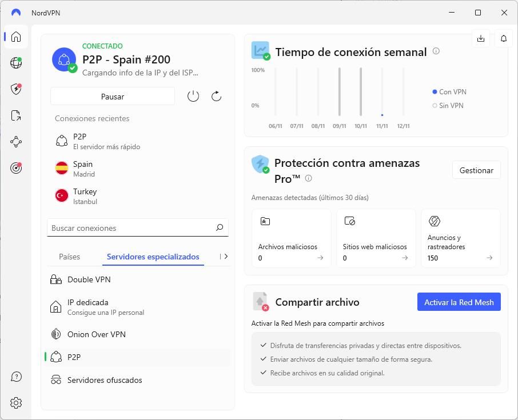Screen dimensions: 518x420
Task: Switch to the Países tab
Action: (70, 257)
